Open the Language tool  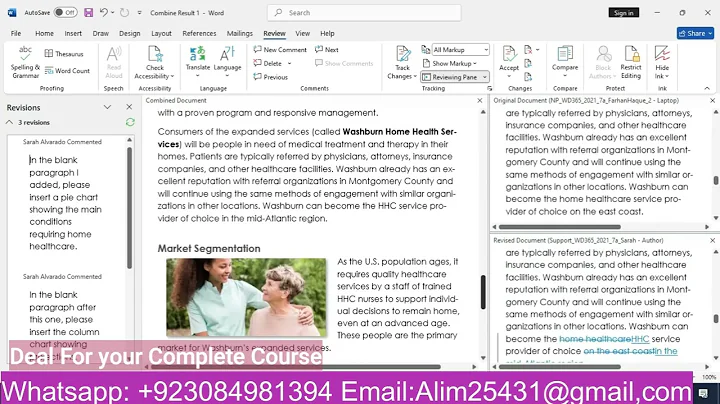pyautogui.click(x=227, y=62)
